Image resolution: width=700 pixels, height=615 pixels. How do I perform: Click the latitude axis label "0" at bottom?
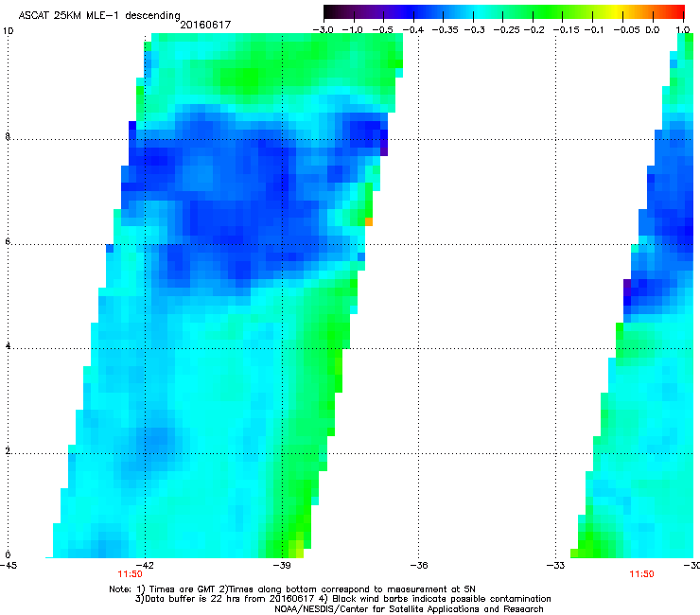(8, 555)
